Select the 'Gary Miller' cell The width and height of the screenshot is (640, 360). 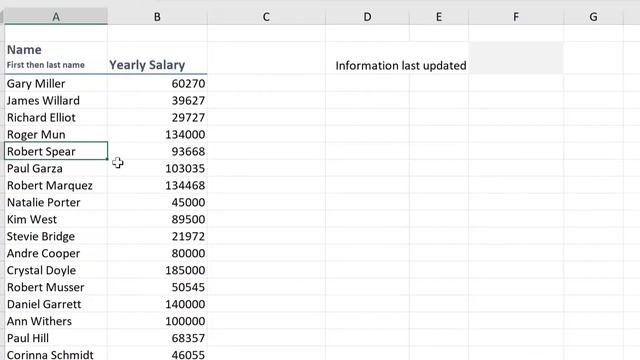56,83
